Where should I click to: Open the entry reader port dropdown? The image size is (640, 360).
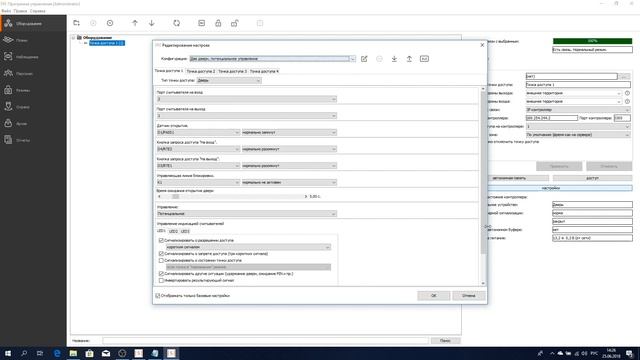[x=247, y=99]
